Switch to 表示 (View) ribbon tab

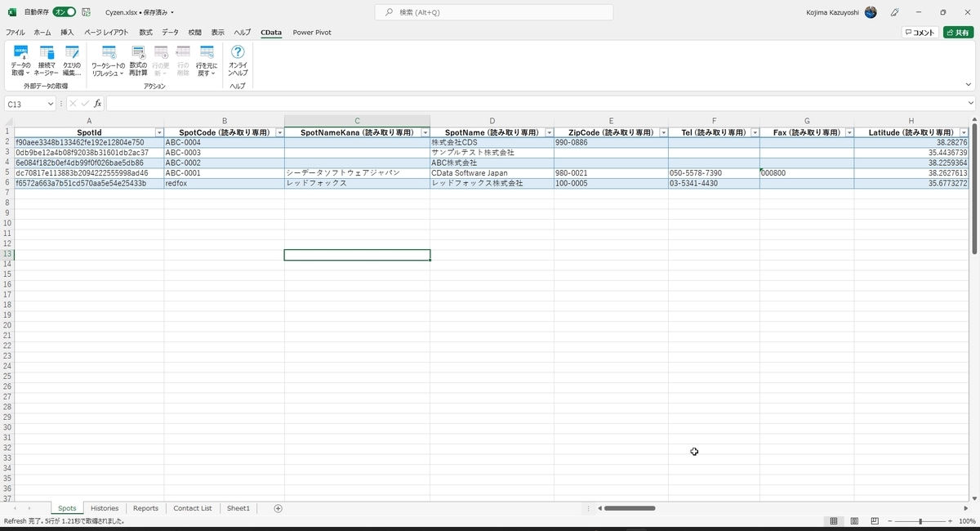(x=218, y=33)
